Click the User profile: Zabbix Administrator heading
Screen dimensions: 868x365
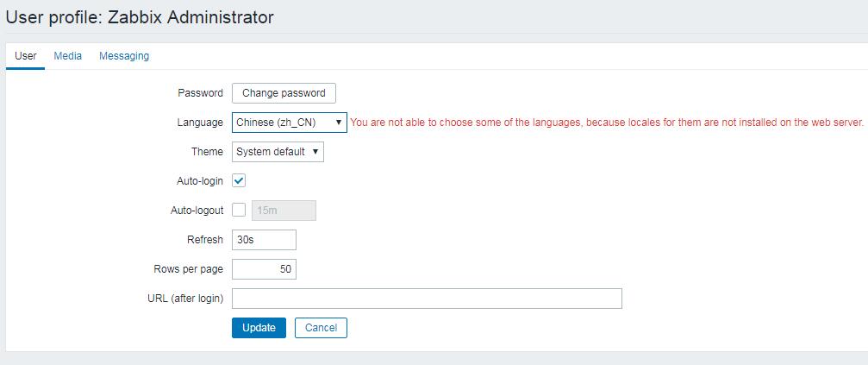(x=140, y=16)
